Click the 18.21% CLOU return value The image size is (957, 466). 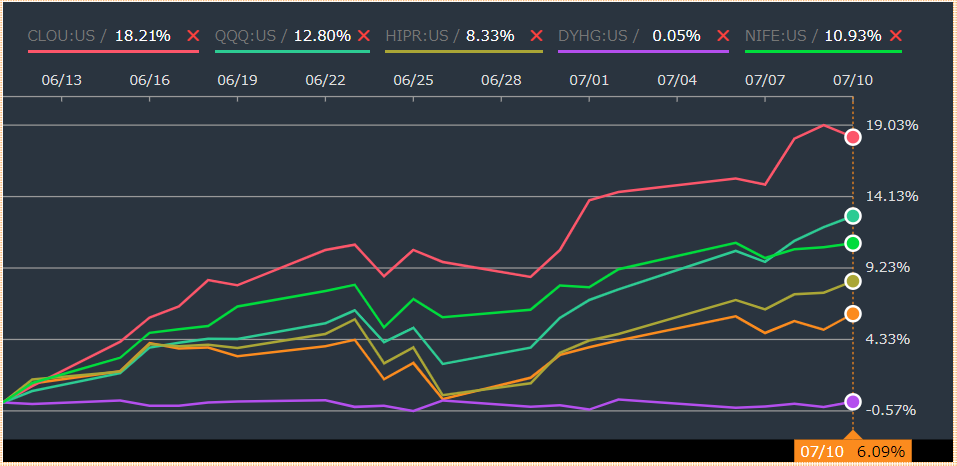coord(143,36)
